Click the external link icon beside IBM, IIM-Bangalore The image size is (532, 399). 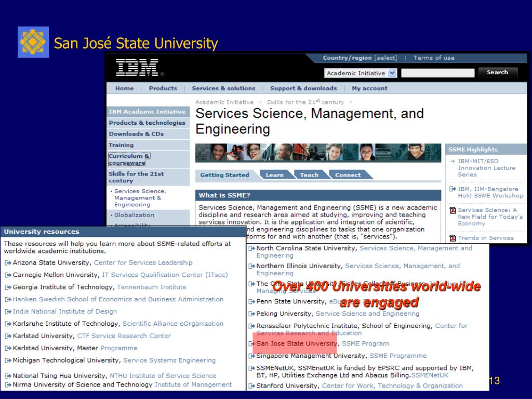(x=453, y=189)
